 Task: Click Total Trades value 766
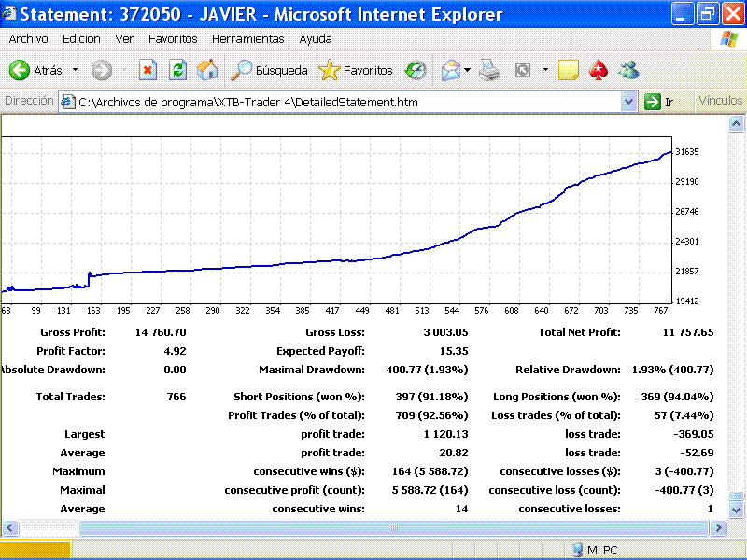tap(176, 397)
